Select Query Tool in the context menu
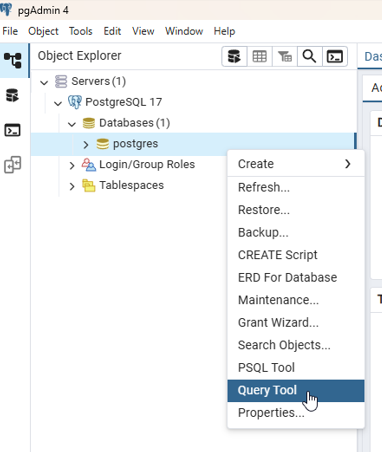382x452 pixels. (296, 390)
